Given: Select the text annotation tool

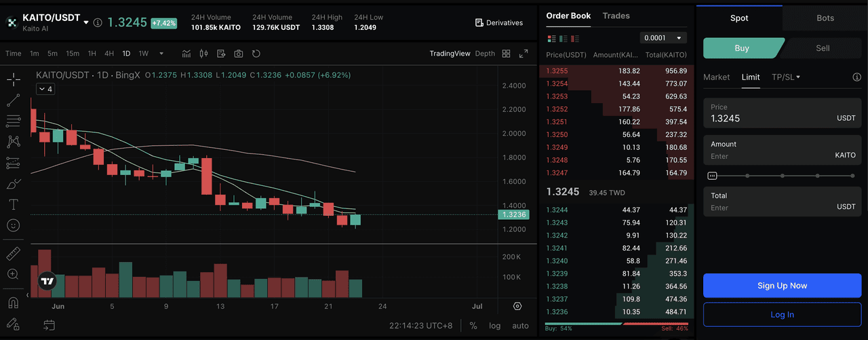Looking at the screenshot, I should pyautogui.click(x=13, y=204).
